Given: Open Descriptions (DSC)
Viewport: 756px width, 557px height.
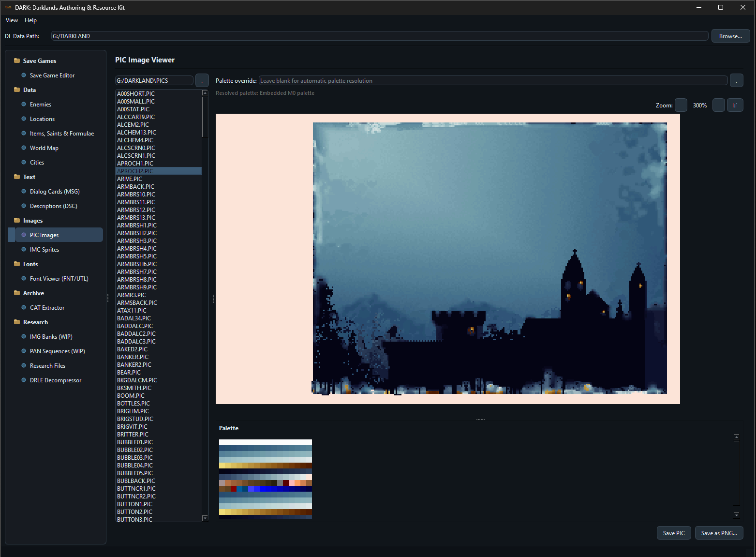Looking at the screenshot, I should [x=54, y=206].
